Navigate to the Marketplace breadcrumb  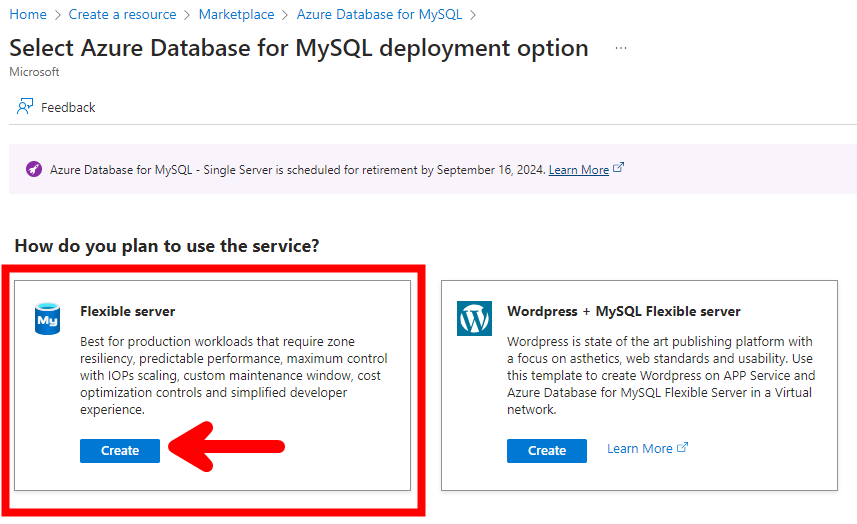pyautogui.click(x=236, y=14)
